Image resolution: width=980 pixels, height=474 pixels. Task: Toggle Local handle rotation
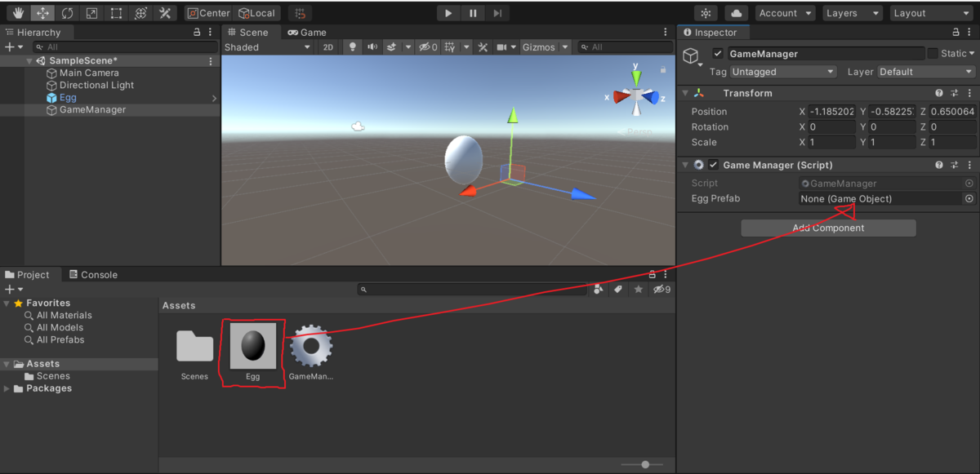pos(257,13)
